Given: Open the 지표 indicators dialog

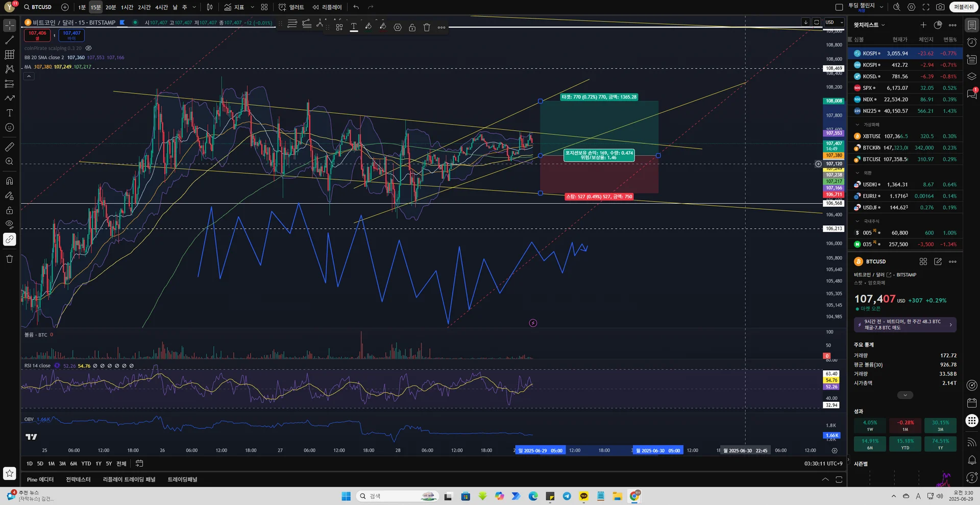Looking at the screenshot, I should pos(234,7).
